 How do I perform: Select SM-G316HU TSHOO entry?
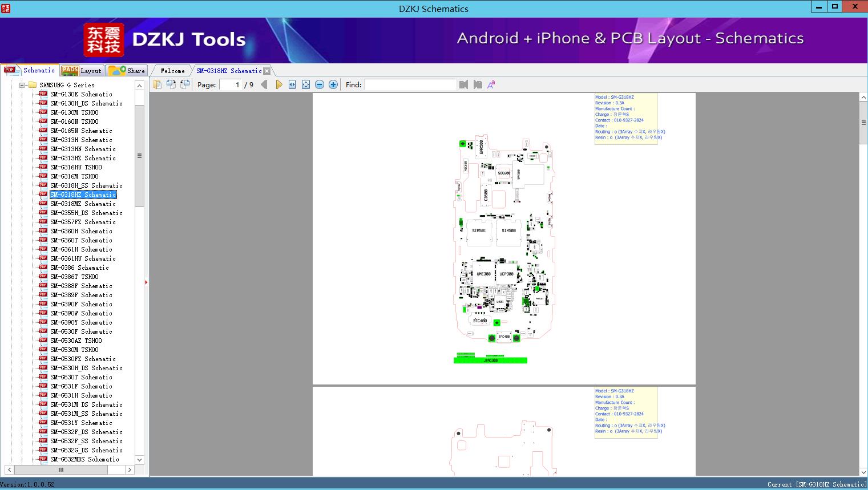(76, 167)
